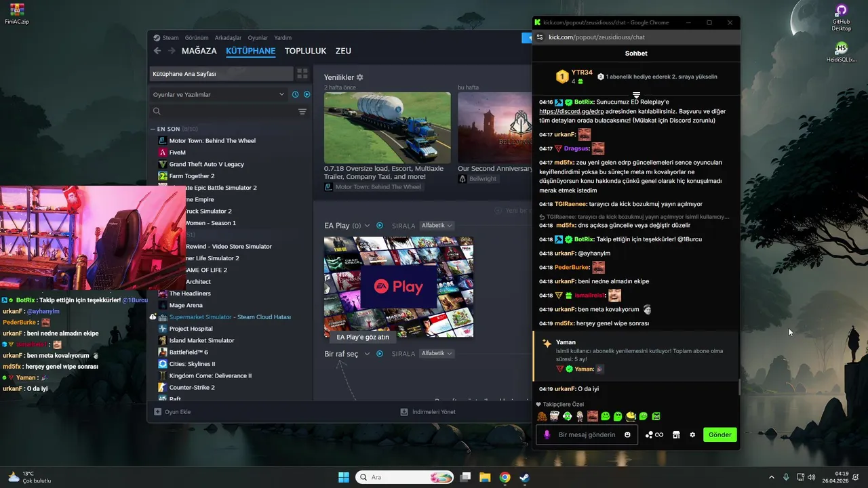The height and width of the screenshot is (488, 868).
Task: Switch to the MAĞAZA tab
Action: [199, 51]
